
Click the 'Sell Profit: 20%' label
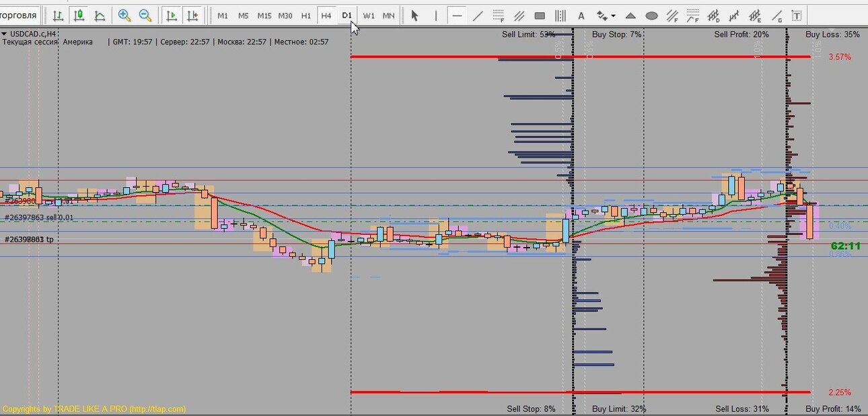[x=742, y=34]
